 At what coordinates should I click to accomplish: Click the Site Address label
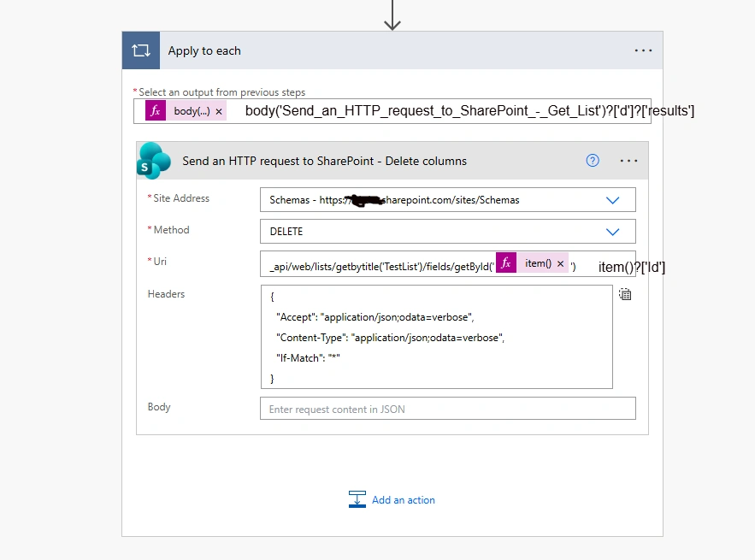pyautogui.click(x=181, y=197)
